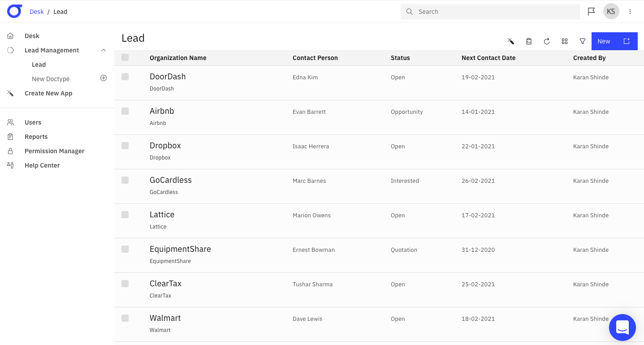Select the ClearTax row checkbox
The image size is (644, 345).
click(125, 284)
